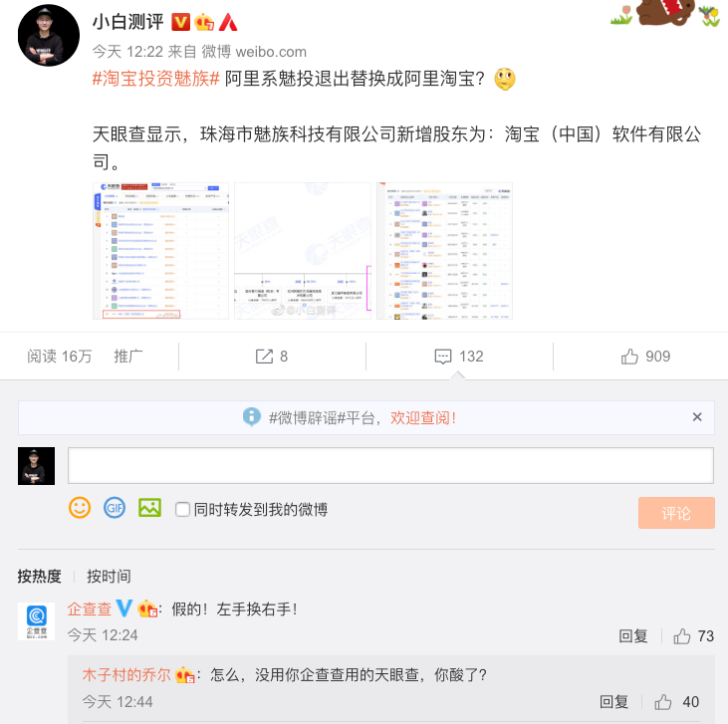
Task: Click 回复 on 企查查's comment
Action: (632, 636)
